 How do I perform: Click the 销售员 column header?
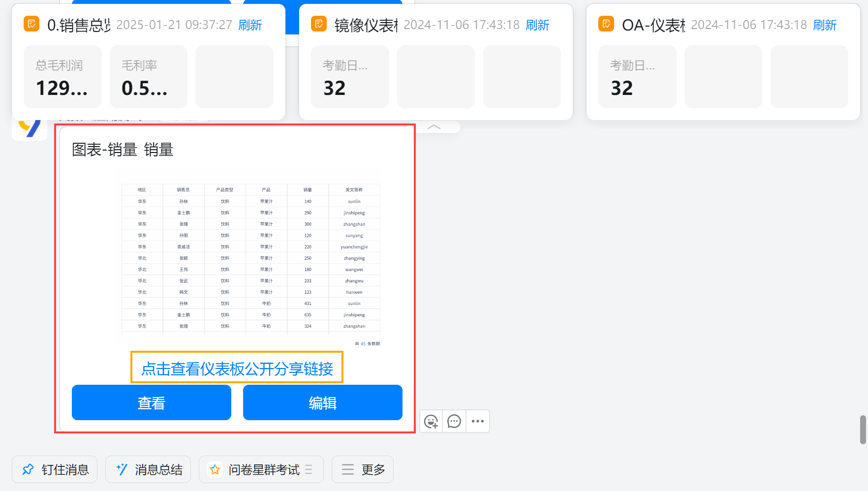pos(184,190)
